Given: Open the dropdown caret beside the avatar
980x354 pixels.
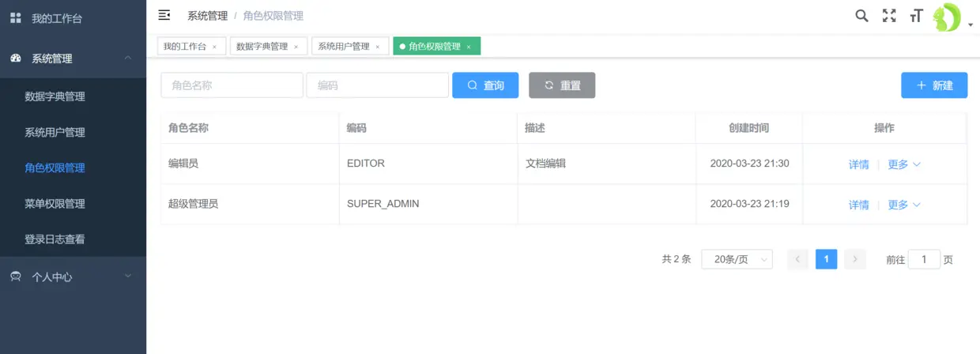Looking at the screenshot, I should (x=971, y=25).
